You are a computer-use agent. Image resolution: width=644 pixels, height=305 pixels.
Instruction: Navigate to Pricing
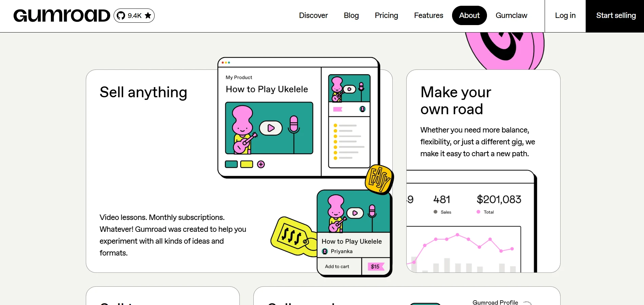point(386,16)
